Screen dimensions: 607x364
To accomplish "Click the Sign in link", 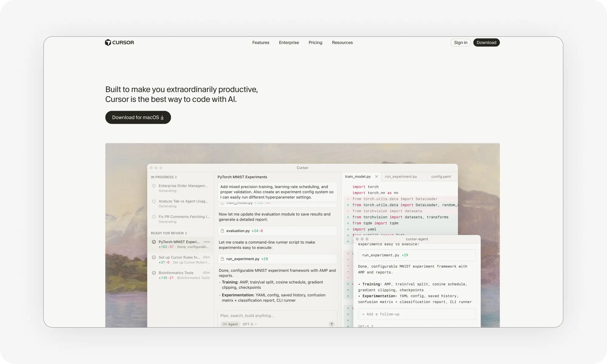I will click(460, 42).
